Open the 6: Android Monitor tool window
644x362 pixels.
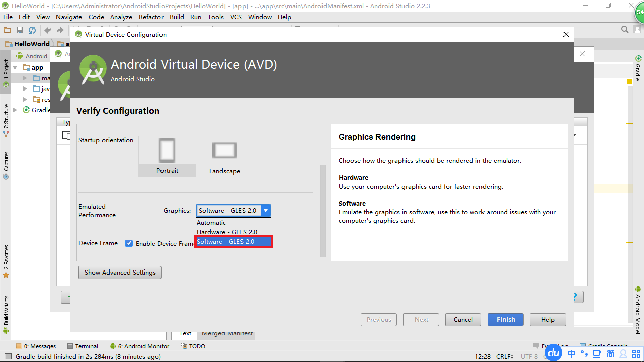pyautogui.click(x=139, y=346)
